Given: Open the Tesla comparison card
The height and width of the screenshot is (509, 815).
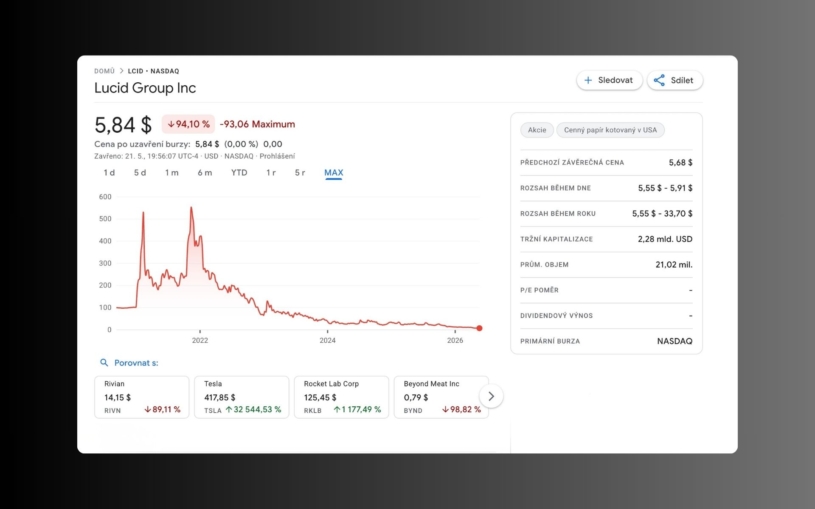Looking at the screenshot, I should (x=241, y=397).
